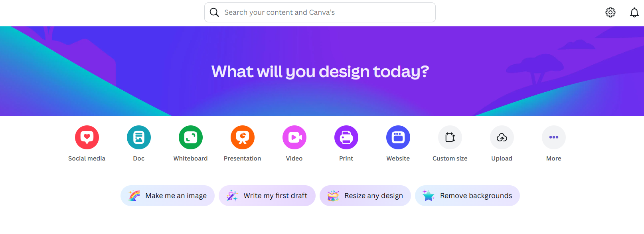This screenshot has height=234, width=644.
Task: Start a Presentation design
Action: (x=243, y=137)
